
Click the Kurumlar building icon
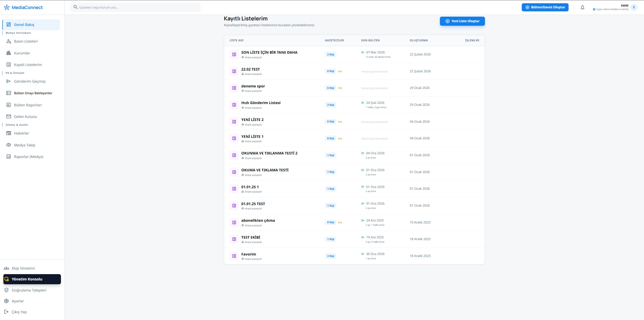point(9,53)
